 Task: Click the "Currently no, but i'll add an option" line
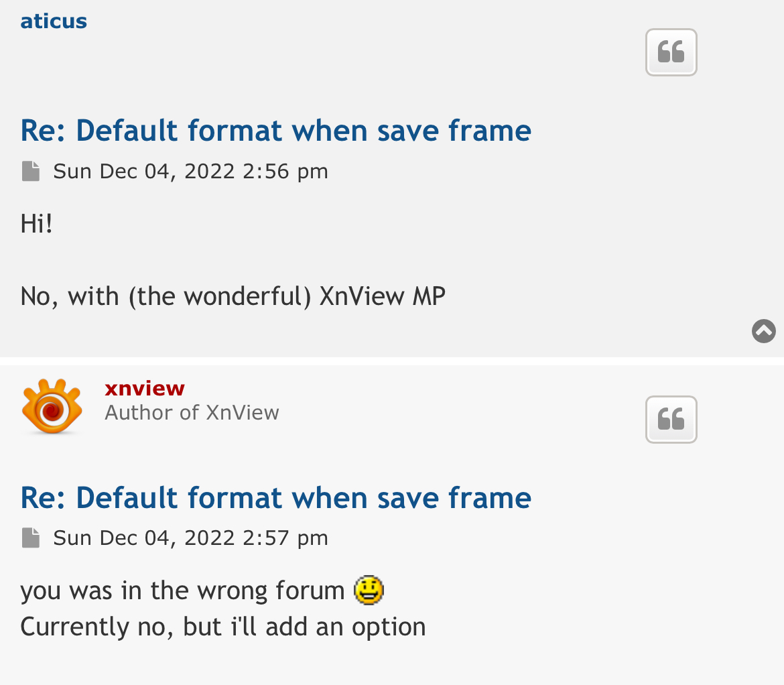tap(222, 627)
